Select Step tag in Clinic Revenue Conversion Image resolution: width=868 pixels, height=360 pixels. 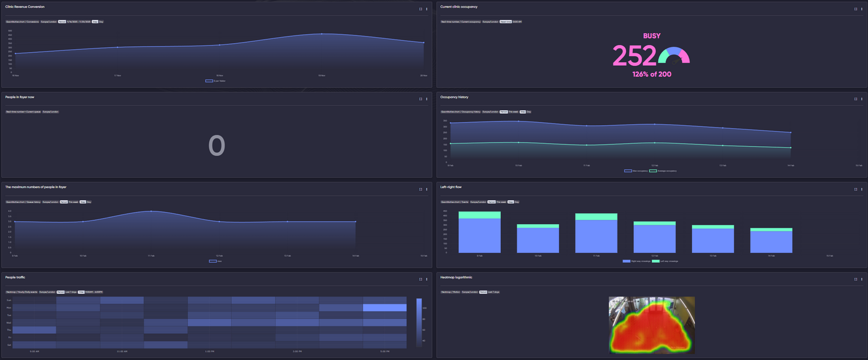pos(95,22)
